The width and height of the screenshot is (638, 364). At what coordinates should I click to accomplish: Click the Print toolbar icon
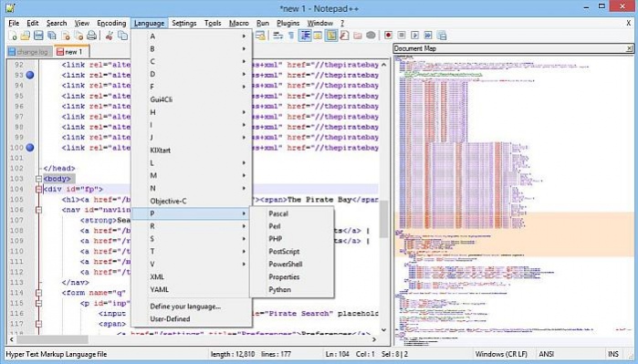click(91, 36)
